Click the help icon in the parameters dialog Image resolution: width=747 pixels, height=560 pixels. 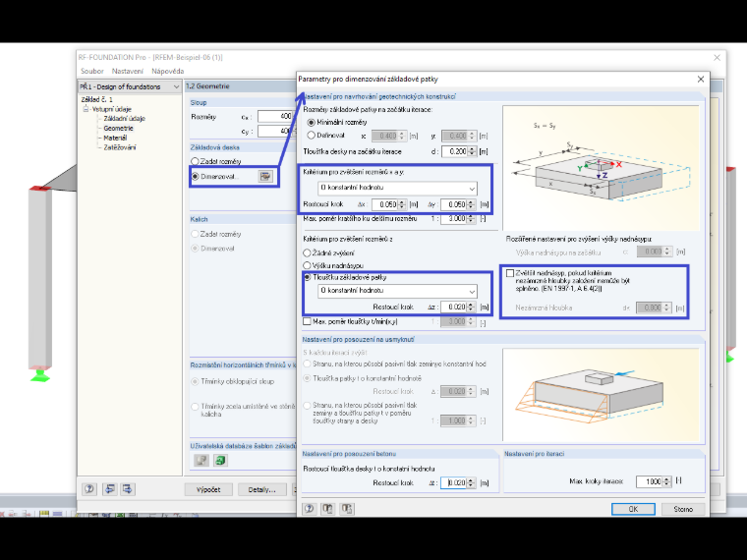310,509
